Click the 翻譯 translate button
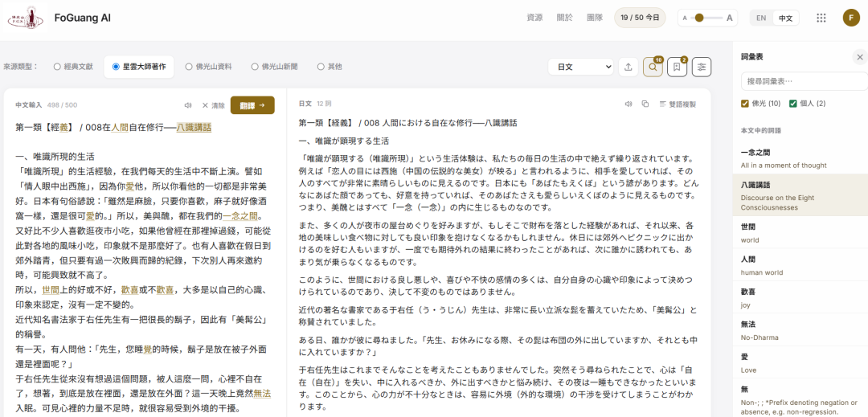Screen dimensions: 868x417 [252, 105]
